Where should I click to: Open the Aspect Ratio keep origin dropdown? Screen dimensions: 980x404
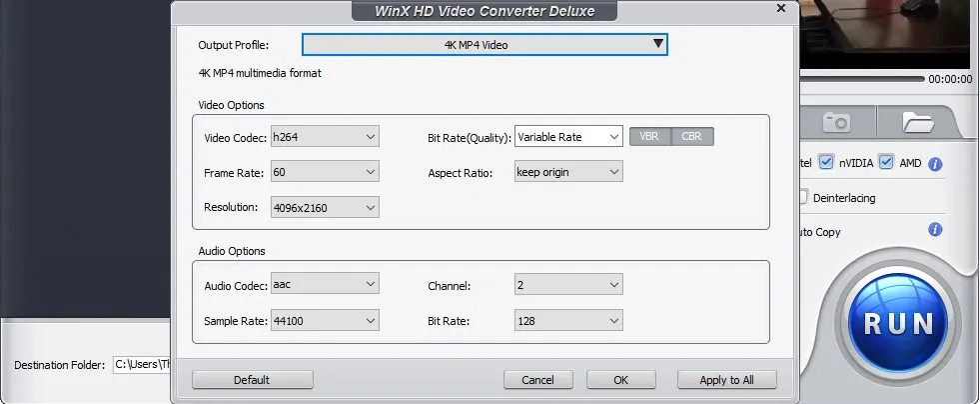click(568, 171)
